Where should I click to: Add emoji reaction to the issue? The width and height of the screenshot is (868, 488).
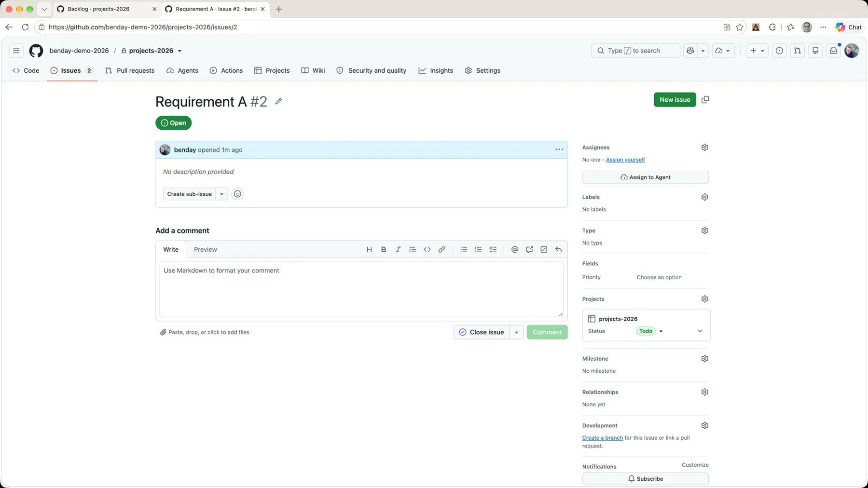237,194
